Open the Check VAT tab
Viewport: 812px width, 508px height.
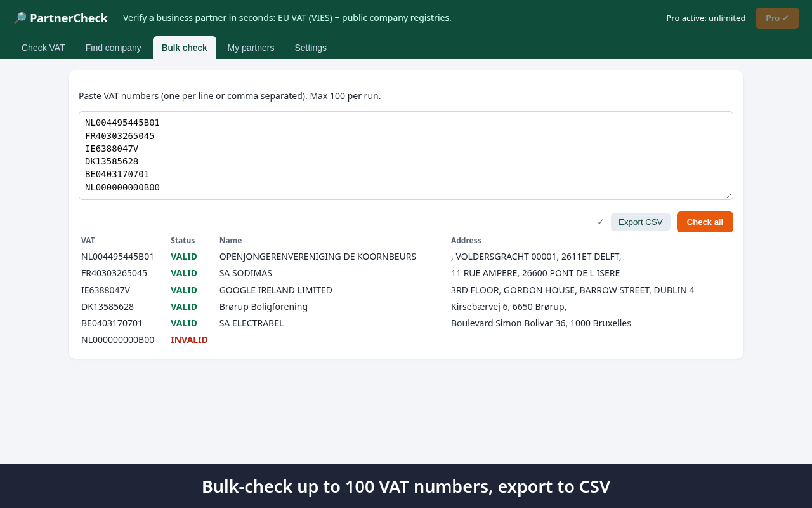(x=43, y=48)
